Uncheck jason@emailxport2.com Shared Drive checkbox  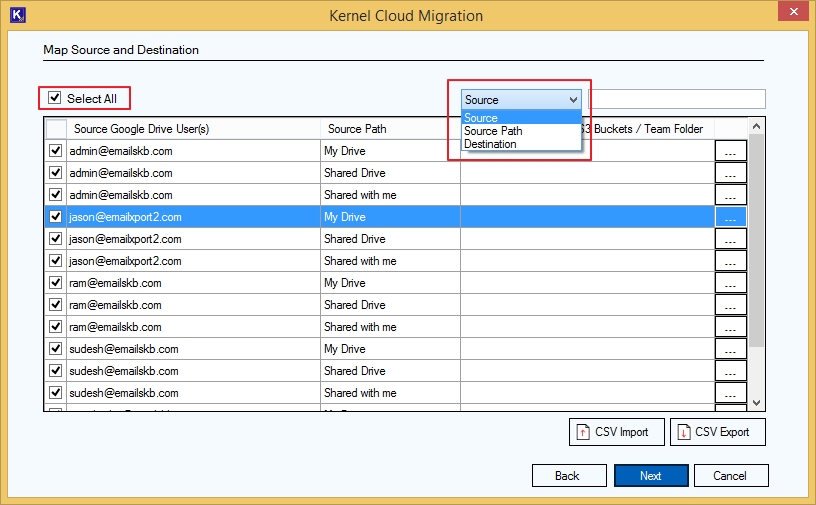click(x=55, y=239)
